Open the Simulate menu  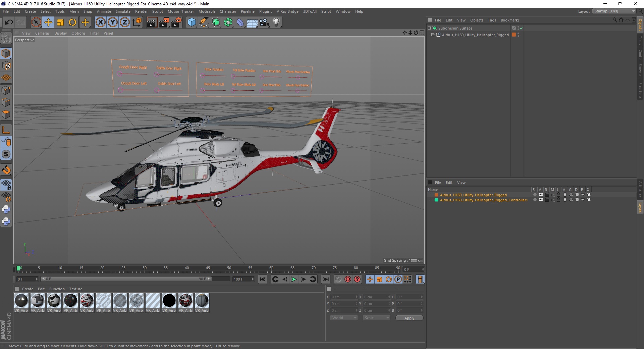coord(123,11)
